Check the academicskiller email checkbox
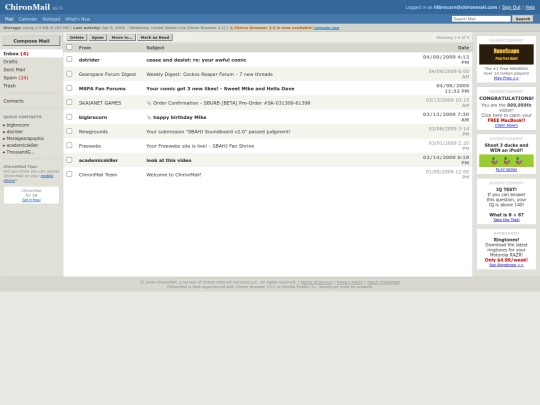The width and height of the screenshot is (540, 405). coord(69,160)
